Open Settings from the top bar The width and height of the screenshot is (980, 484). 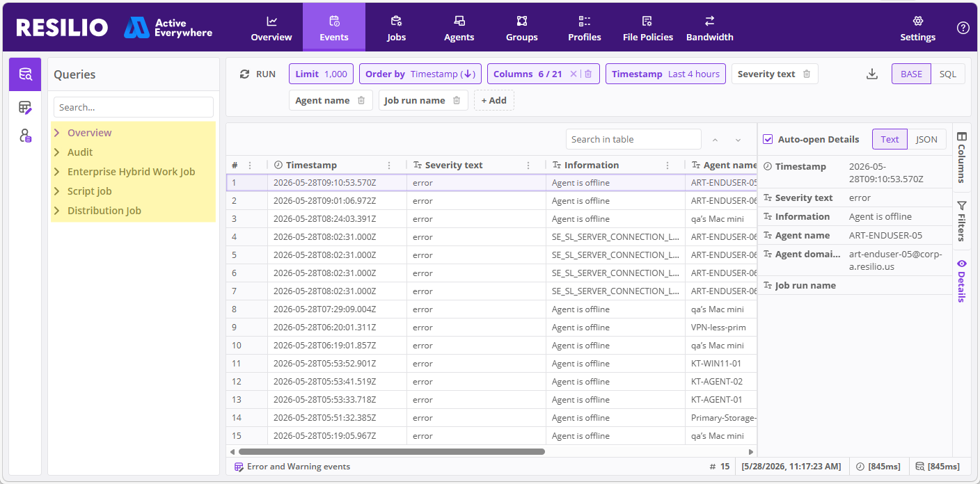917,28
